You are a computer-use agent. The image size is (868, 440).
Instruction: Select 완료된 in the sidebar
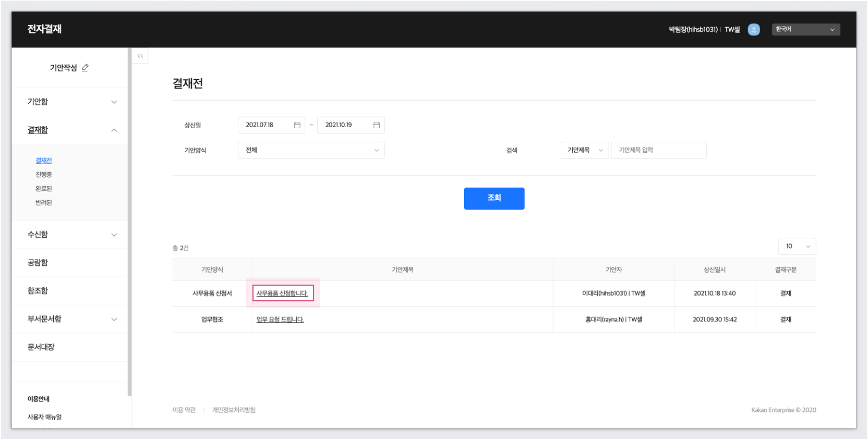point(44,189)
